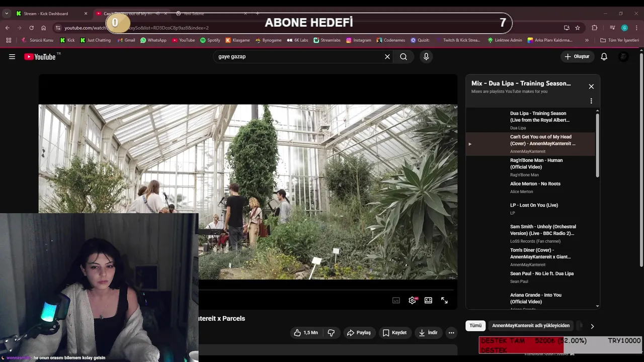Open the Just Chatting bookmark
644x362 pixels.
click(x=95, y=40)
